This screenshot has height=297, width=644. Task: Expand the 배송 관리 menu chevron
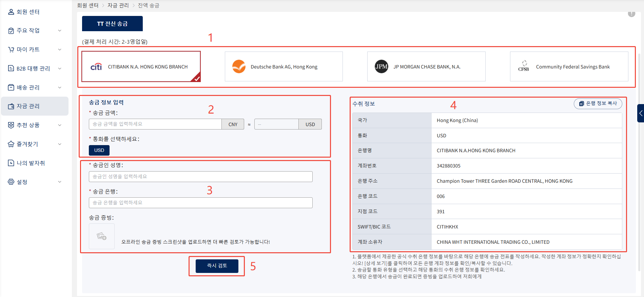coord(60,87)
